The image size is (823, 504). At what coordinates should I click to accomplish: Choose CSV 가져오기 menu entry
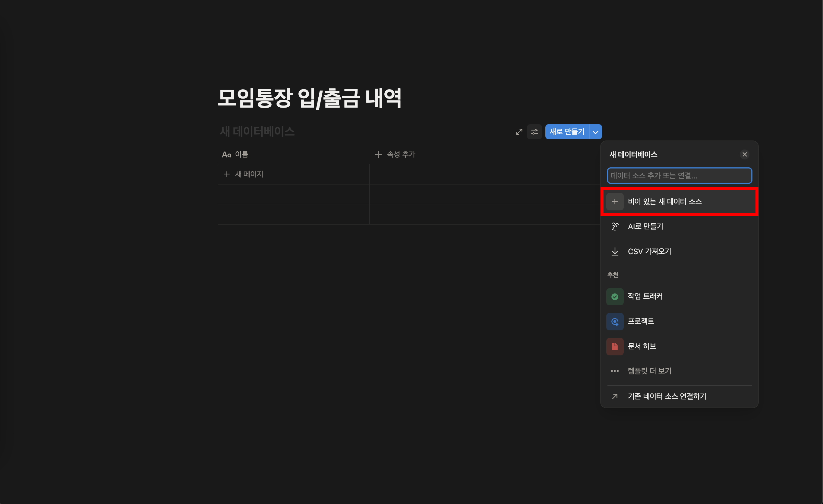point(649,251)
